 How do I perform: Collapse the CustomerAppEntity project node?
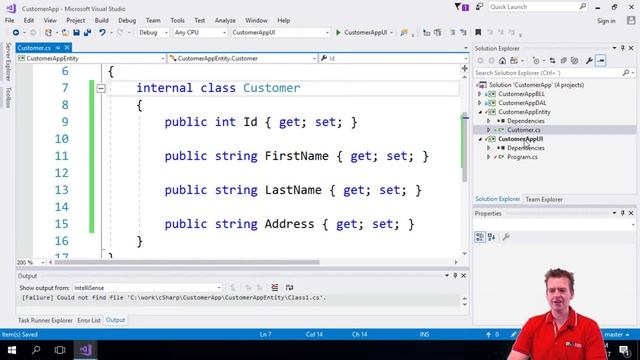pos(480,112)
